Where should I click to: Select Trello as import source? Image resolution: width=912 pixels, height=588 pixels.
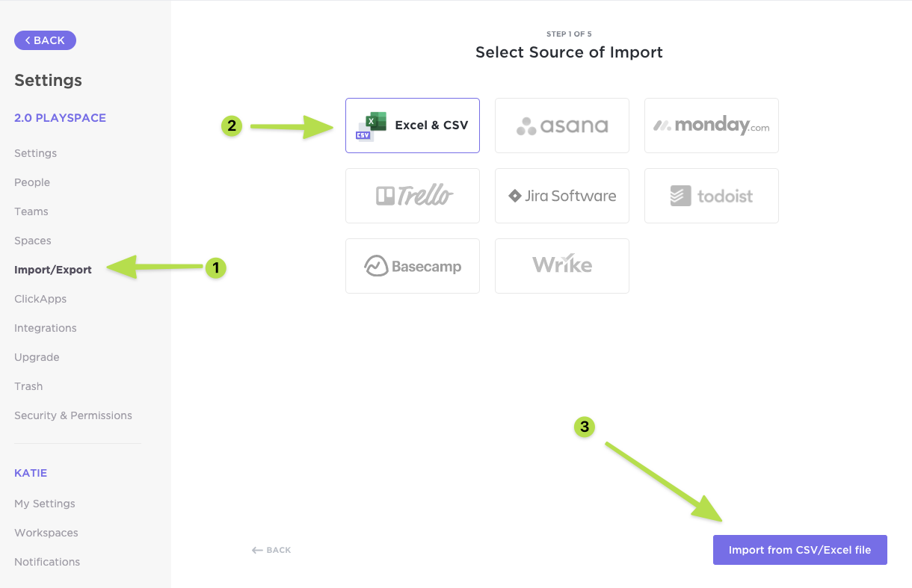(x=412, y=195)
